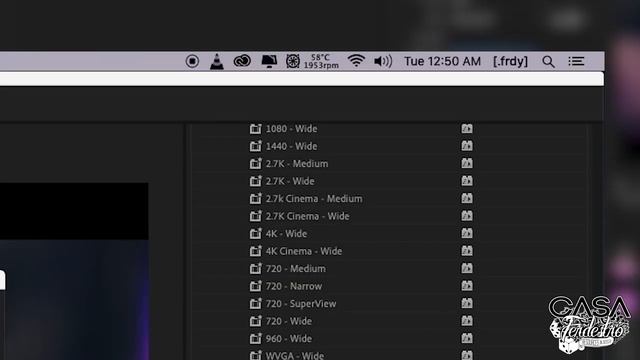640x360 pixels.
Task: Open Creative Cloud menu bar icon
Action: (242, 61)
